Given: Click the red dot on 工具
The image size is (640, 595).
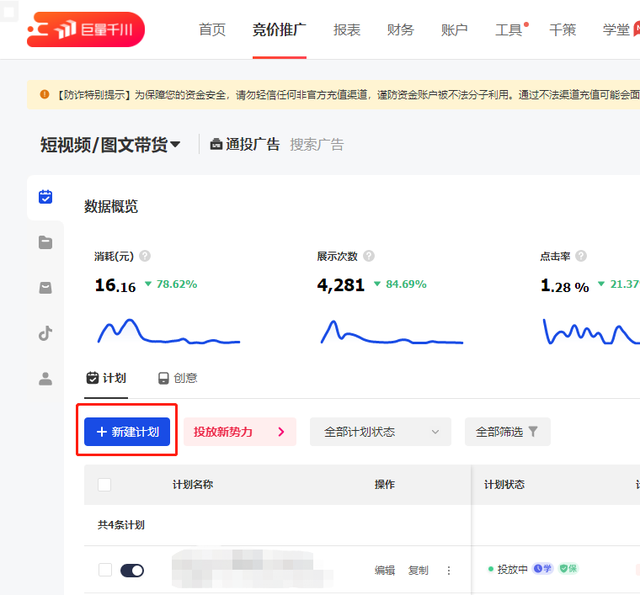Looking at the screenshot, I should [x=526, y=24].
